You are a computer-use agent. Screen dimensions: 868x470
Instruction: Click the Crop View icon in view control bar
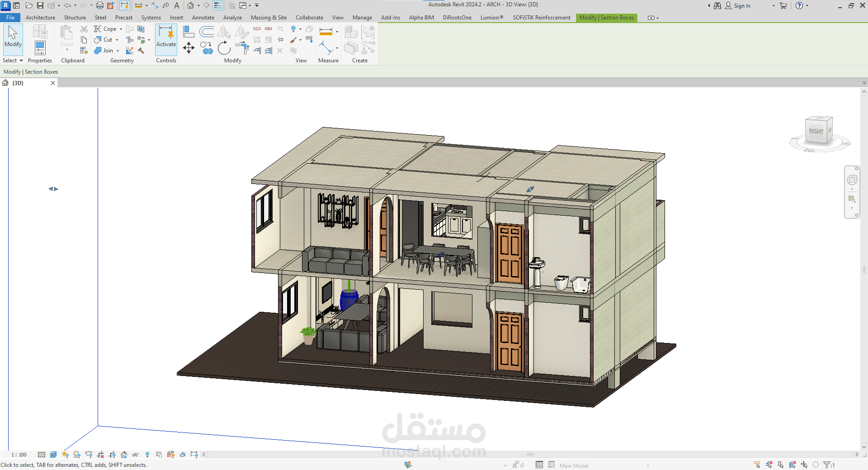coord(100,455)
